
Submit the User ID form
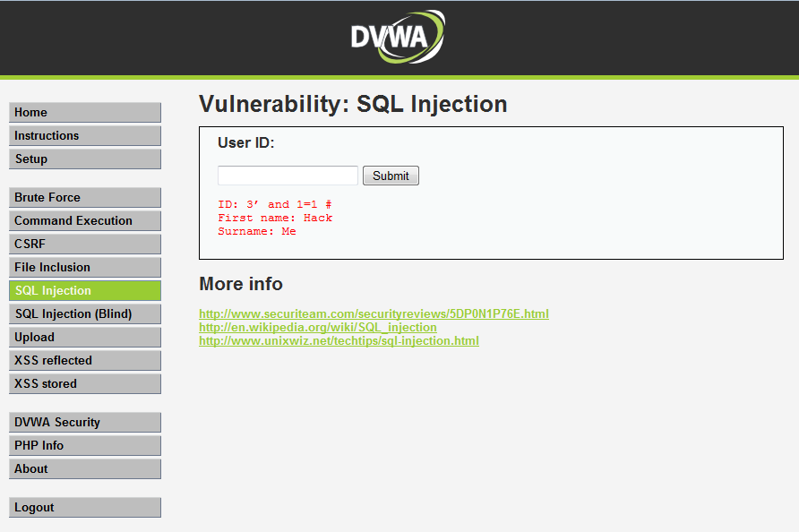[391, 176]
